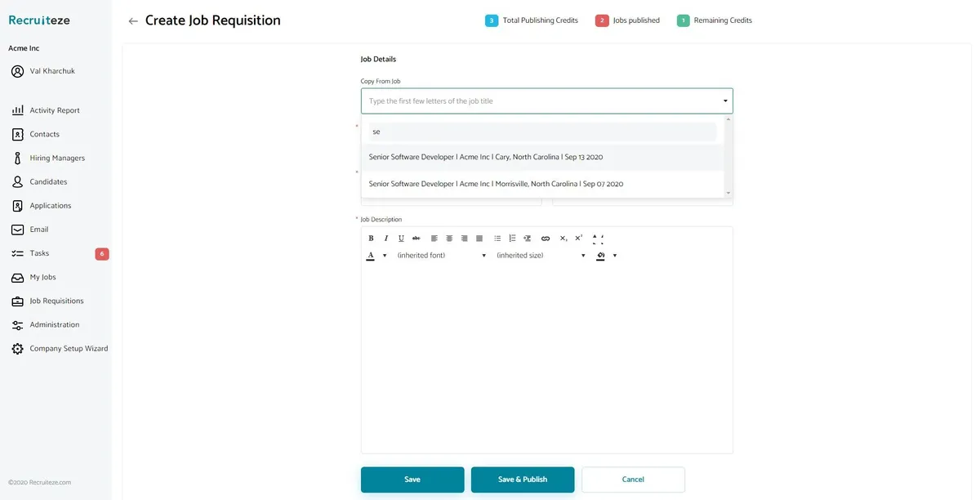Toggle italic formatting in the editor
Screen dimensions: 980x500
[x=385, y=239]
